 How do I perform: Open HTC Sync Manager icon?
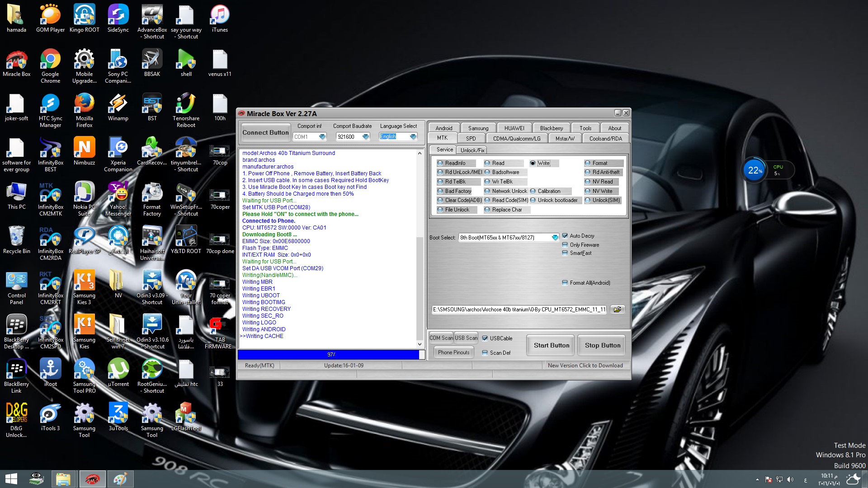[50, 111]
